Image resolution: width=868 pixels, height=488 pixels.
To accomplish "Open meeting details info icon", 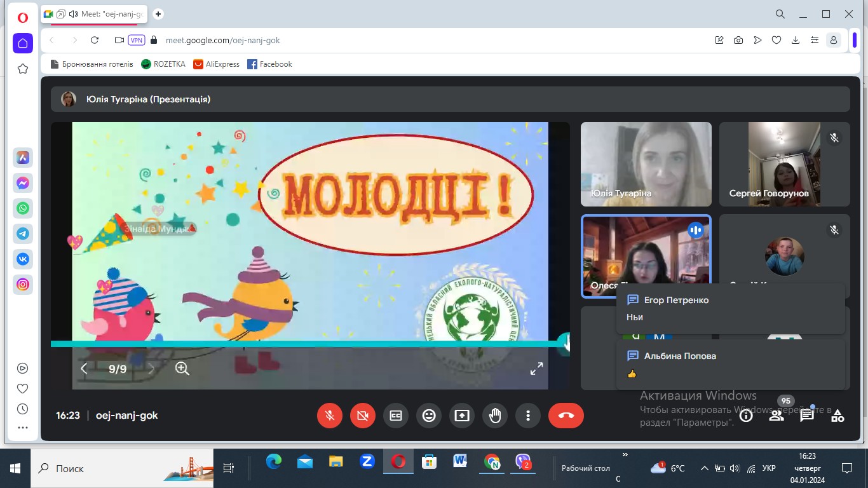I will tap(746, 416).
